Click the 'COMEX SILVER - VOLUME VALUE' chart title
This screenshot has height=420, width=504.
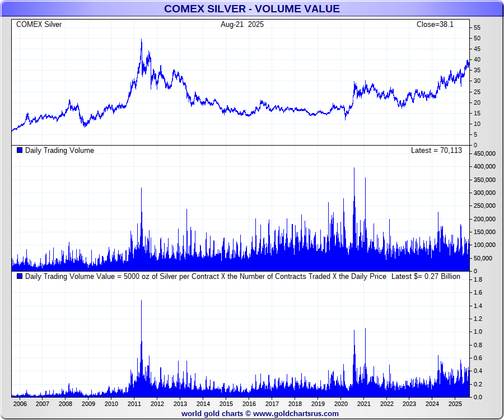251,8
